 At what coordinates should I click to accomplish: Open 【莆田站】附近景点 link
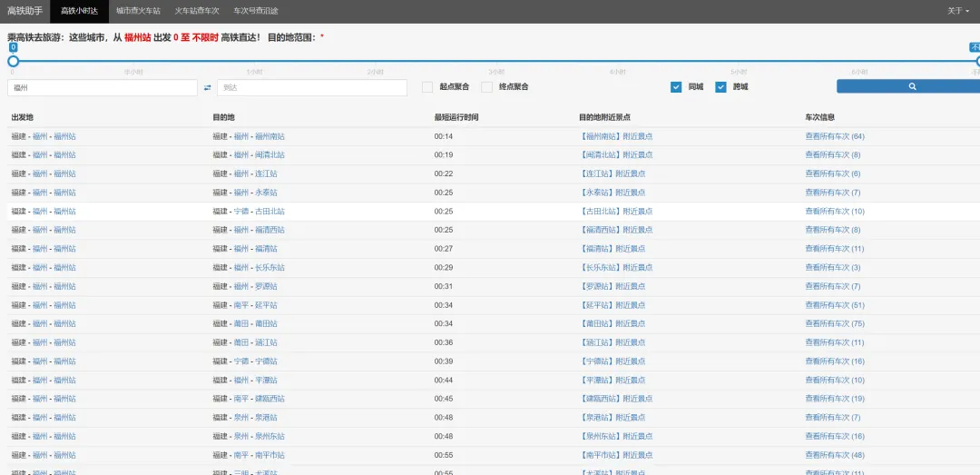[x=612, y=324]
